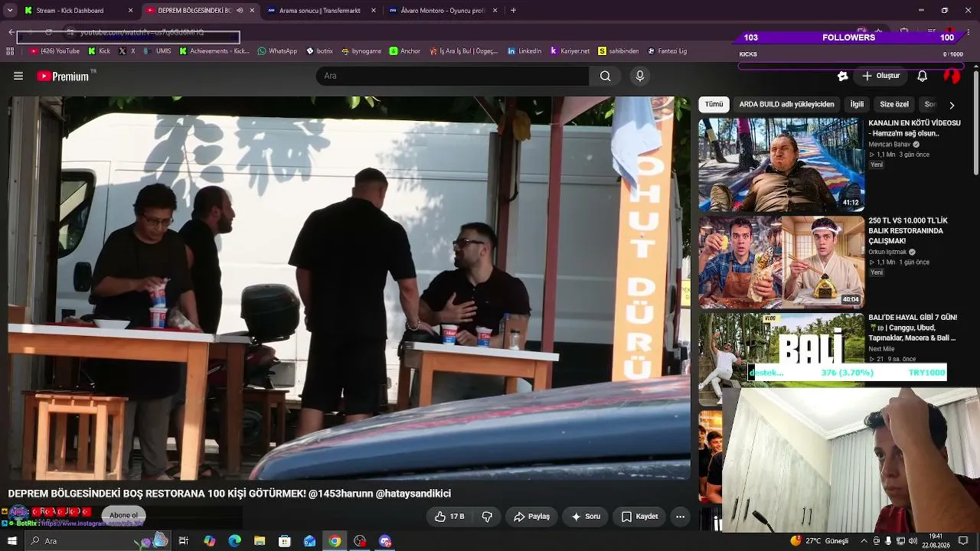Open Windows Start menu
980x551 pixels.
[x=11, y=541]
